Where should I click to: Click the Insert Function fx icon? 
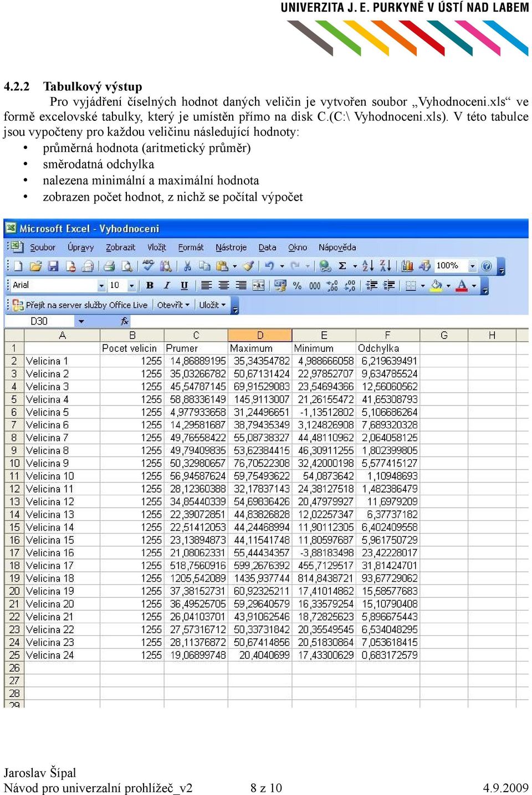point(125,321)
